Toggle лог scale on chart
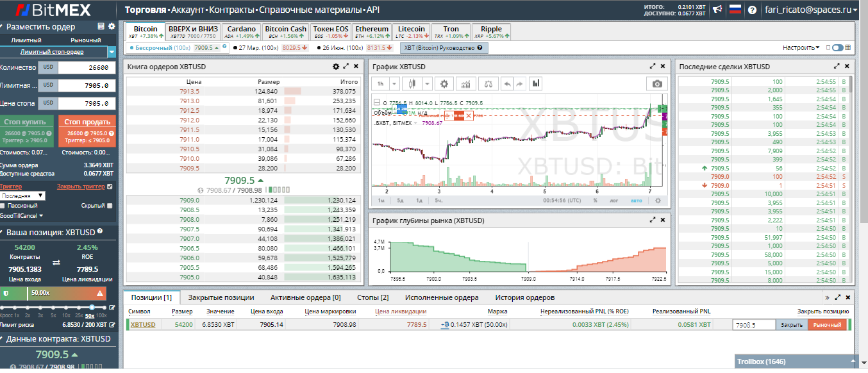 pos(613,201)
